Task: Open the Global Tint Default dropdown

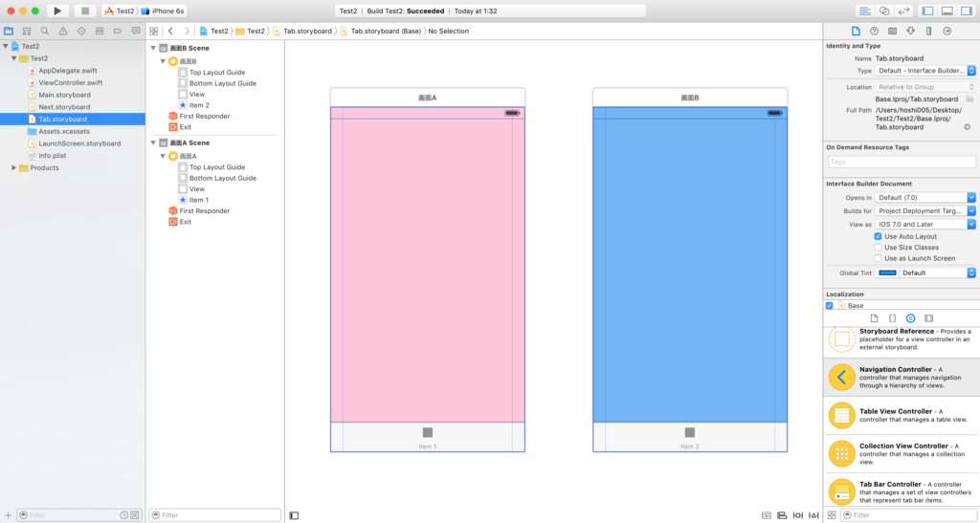Action: pos(938,272)
